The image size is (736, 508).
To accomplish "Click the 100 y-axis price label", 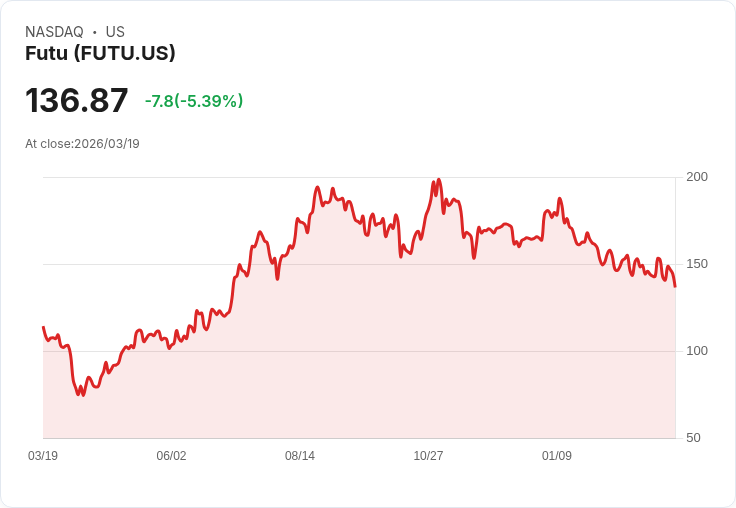I will coord(697,351).
